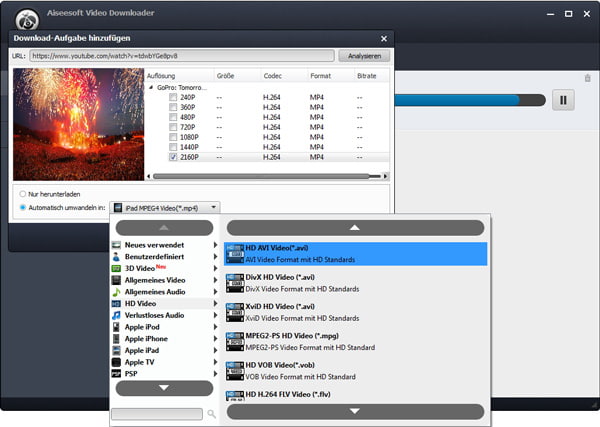This screenshot has height=427, width=600.
Task: Select Automatisch umwandeln in radio button
Action: click(x=23, y=207)
